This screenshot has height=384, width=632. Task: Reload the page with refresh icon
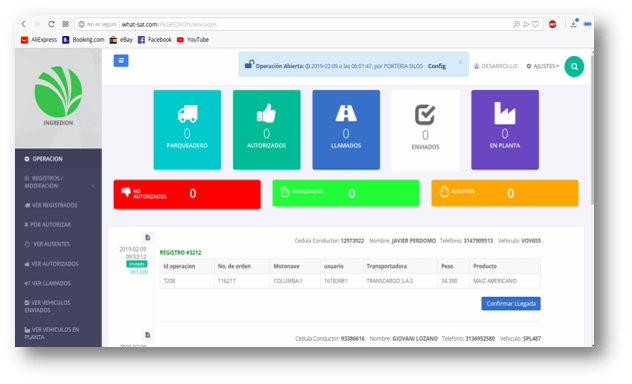click(51, 24)
